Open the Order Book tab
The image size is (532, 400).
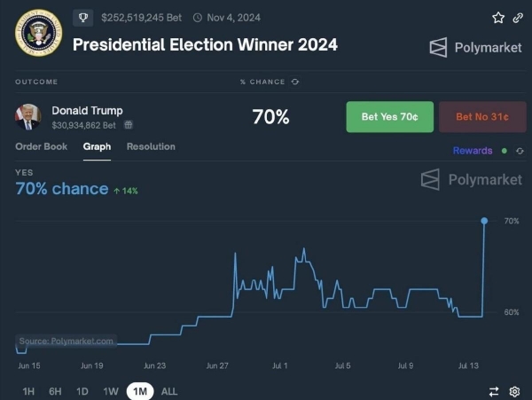point(42,146)
